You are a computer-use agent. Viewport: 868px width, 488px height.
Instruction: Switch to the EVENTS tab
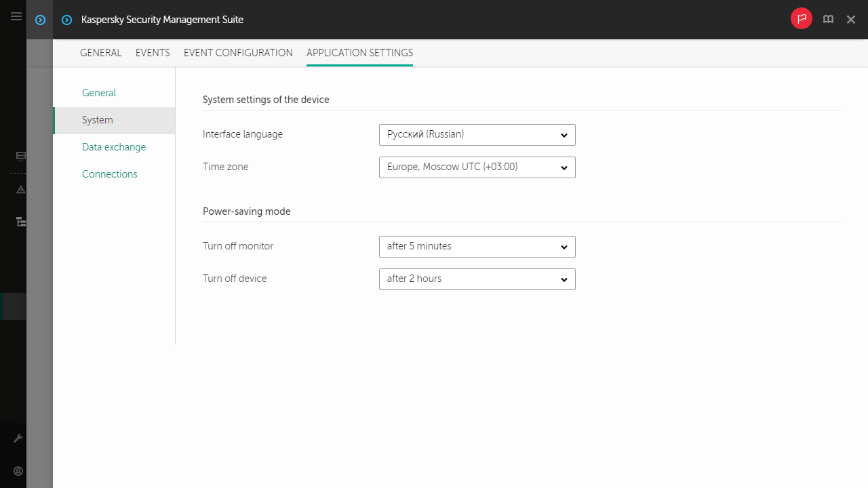153,53
